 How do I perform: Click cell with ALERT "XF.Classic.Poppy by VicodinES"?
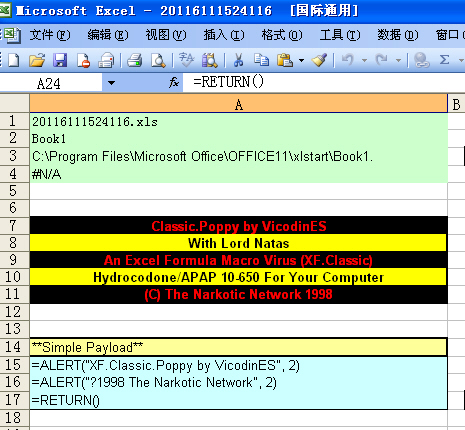point(239,365)
